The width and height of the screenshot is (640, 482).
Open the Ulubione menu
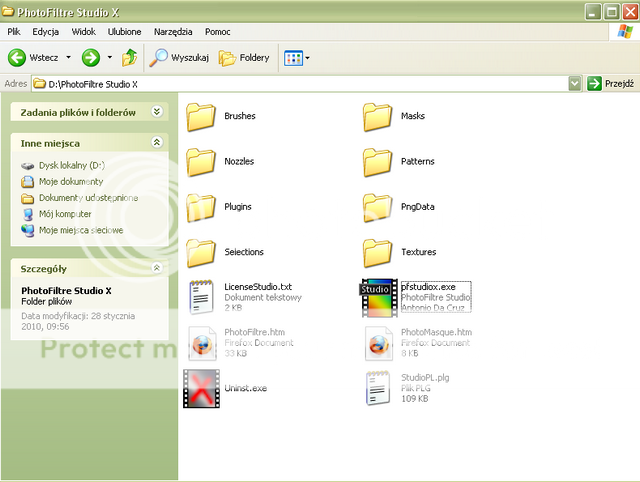(124, 32)
